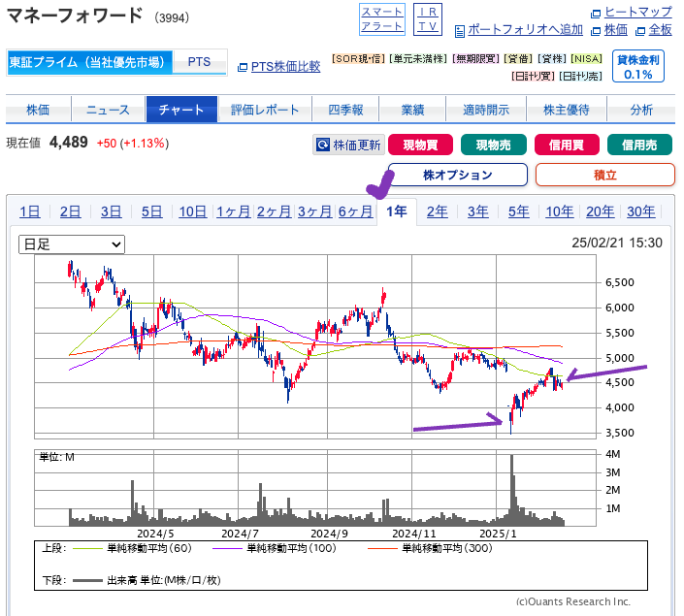Open the IR TV icon button

tap(428, 19)
